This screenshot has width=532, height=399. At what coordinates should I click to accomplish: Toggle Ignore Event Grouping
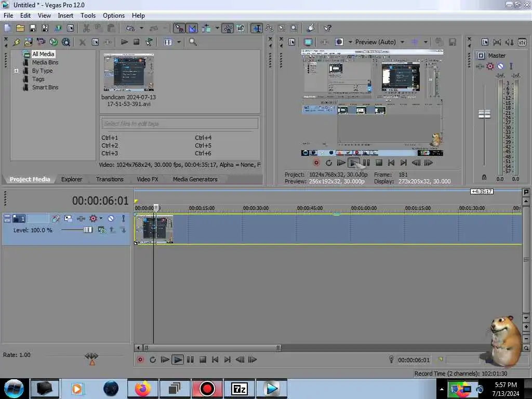[241, 28]
